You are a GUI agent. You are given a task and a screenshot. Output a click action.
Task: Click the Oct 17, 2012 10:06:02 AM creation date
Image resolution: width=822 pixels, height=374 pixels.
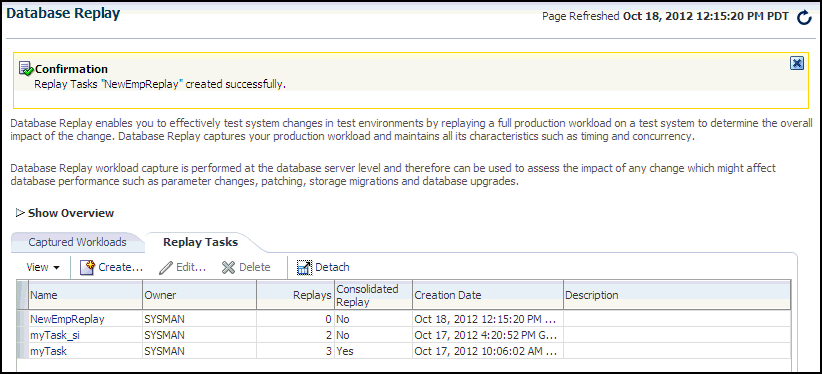click(x=485, y=351)
